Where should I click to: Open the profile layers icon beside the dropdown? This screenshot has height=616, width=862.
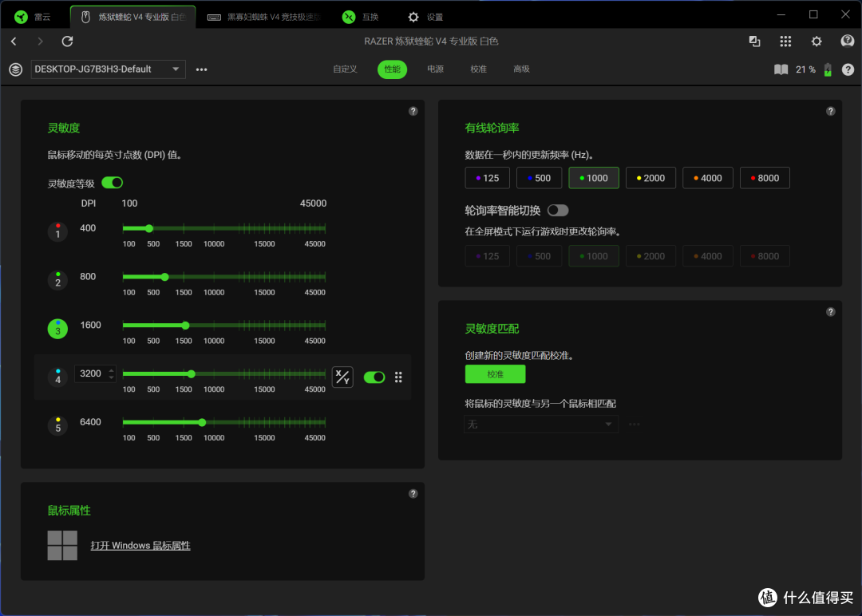pyautogui.click(x=15, y=69)
